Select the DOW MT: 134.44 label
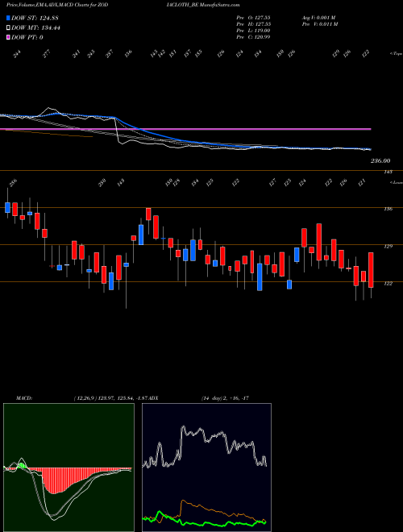The image size is (403, 532). pos(36,28)
